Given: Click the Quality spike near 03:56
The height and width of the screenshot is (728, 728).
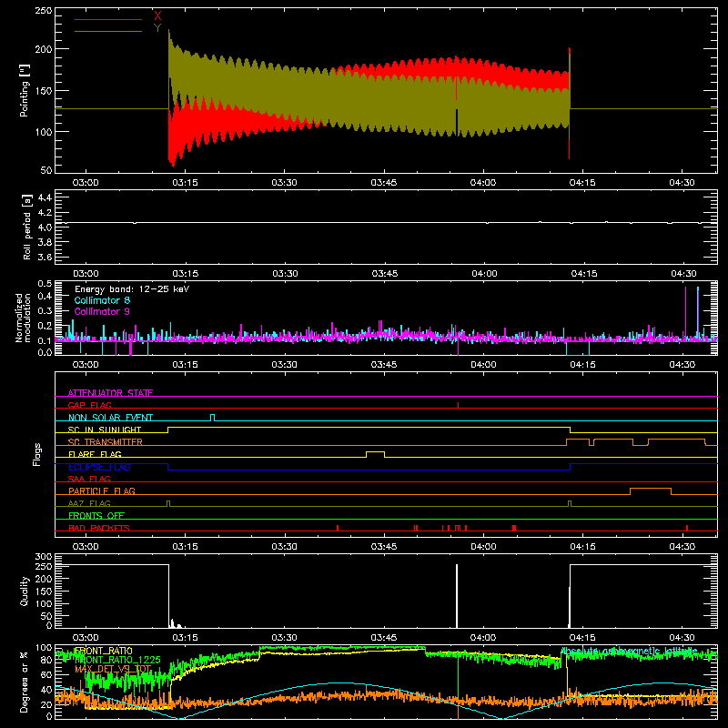Looking at the screenshot, I should coord(457,596).
